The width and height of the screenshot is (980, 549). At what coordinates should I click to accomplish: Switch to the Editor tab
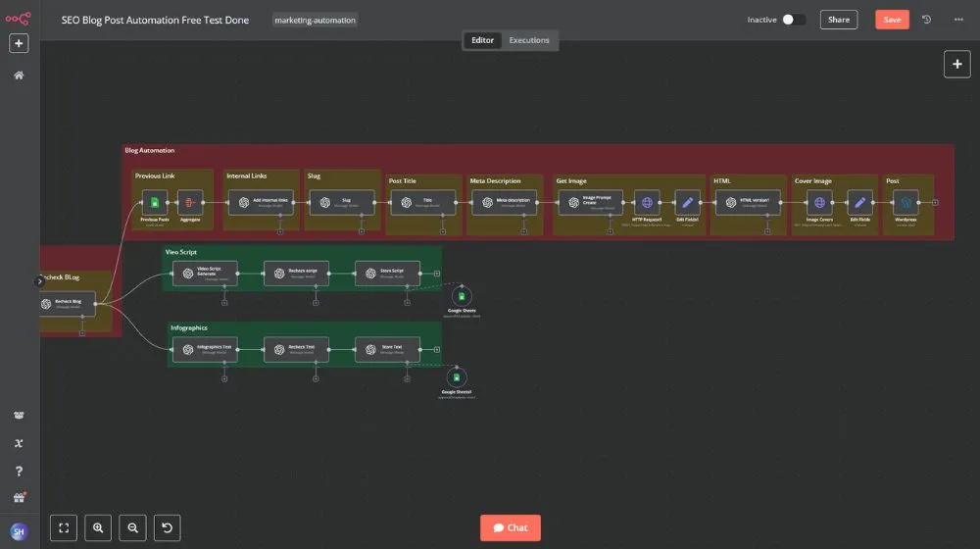482,40
